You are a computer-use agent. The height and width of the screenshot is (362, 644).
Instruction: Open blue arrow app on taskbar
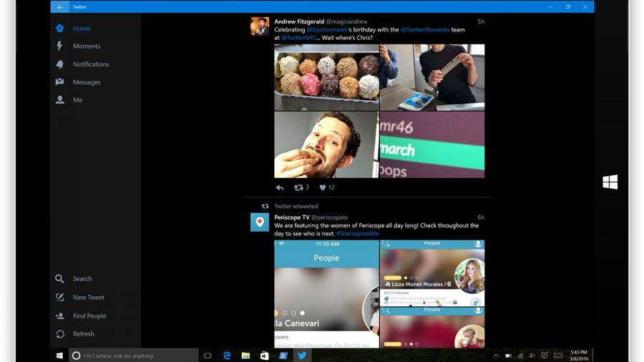click(283, 356)
